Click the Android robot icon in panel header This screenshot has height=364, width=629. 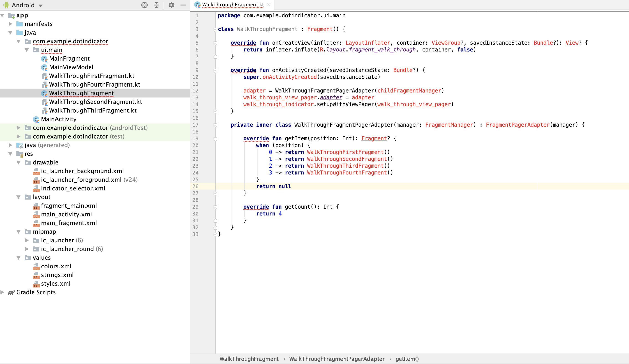pos(6,5)
